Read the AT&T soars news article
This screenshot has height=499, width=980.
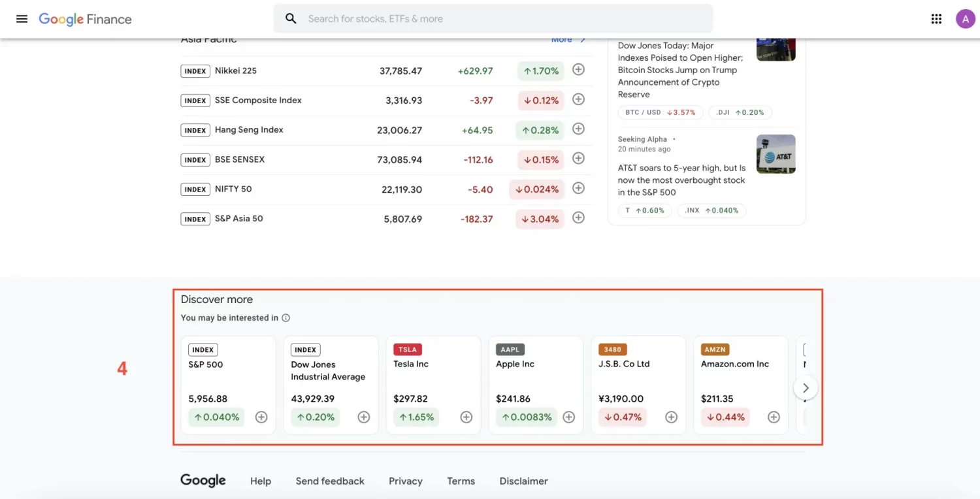pyautogui.click(x=681, y=180)
